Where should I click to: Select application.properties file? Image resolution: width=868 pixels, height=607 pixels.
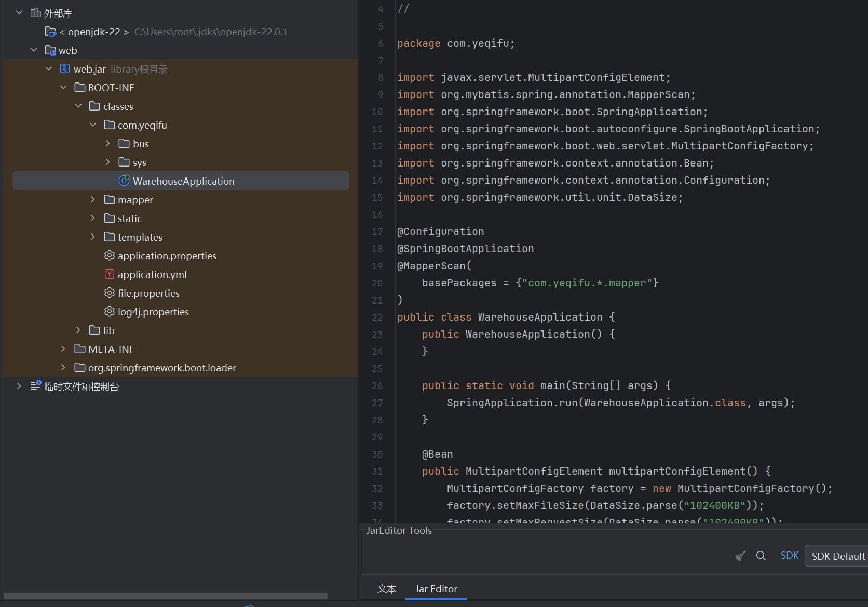point(167,256)
